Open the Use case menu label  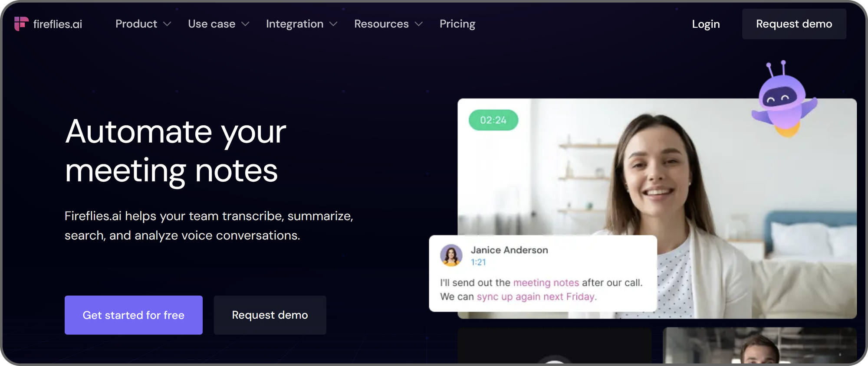212,24
